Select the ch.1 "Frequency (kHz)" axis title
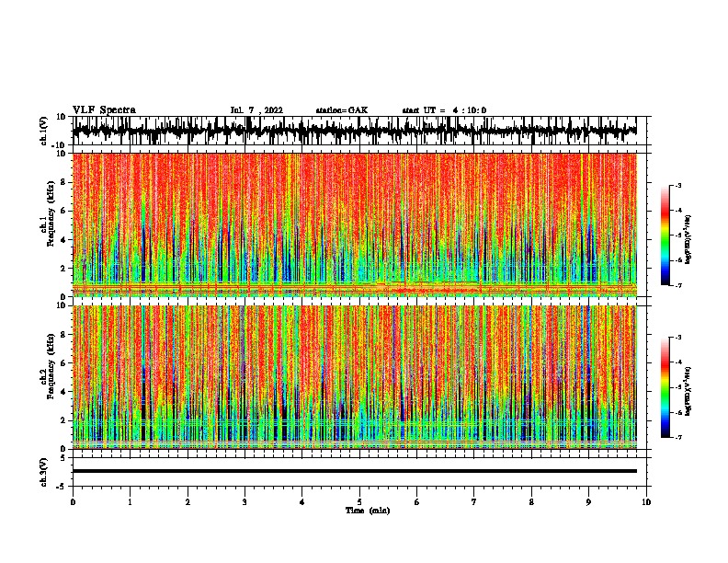Image resolution: width=728 pixels, height=563 pixels. [x=51, y=213]
